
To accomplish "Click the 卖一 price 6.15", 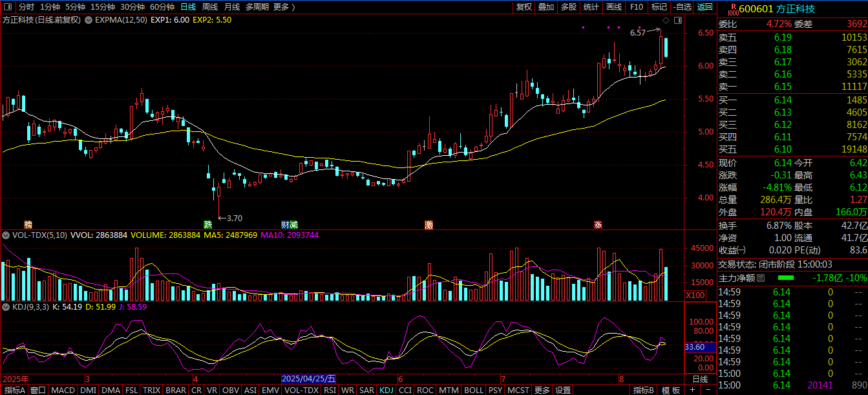I will coord(783,87).
